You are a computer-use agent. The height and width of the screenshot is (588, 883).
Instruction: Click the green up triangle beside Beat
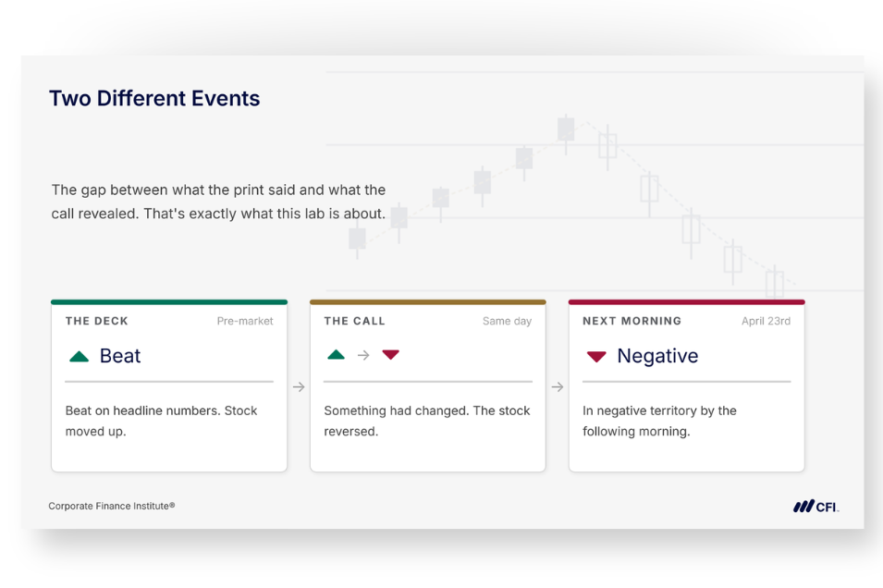pos(79,356)
